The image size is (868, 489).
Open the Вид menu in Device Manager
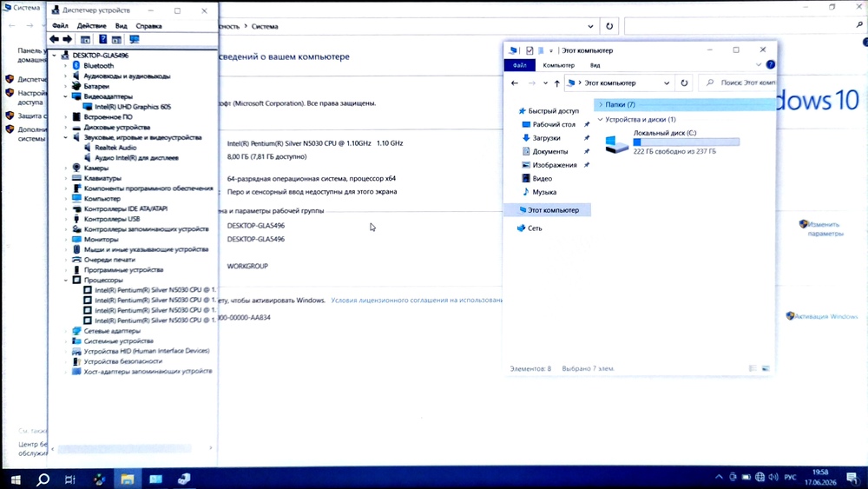tap(121, 25)
